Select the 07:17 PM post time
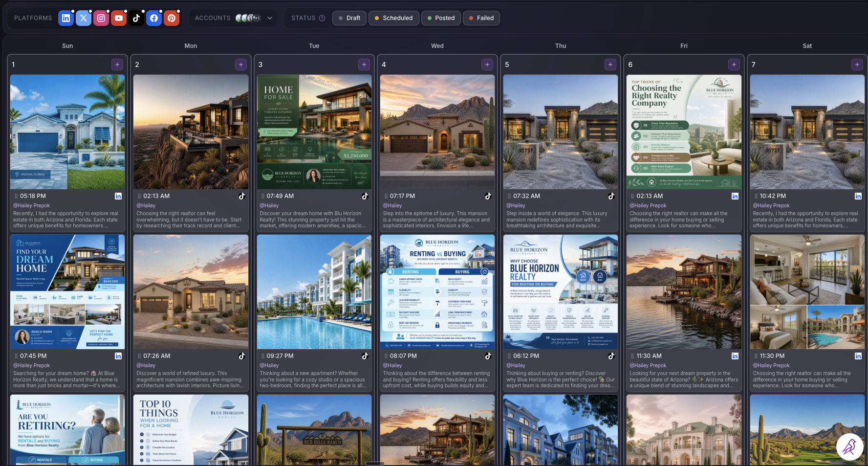The height and width of the screenshot is (466, 868). [402, 196]
